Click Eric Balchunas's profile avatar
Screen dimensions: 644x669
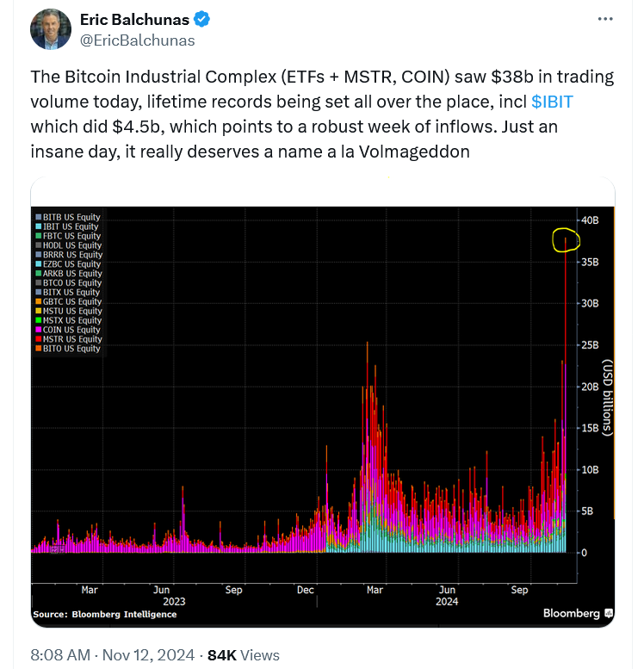click(51, 29)
